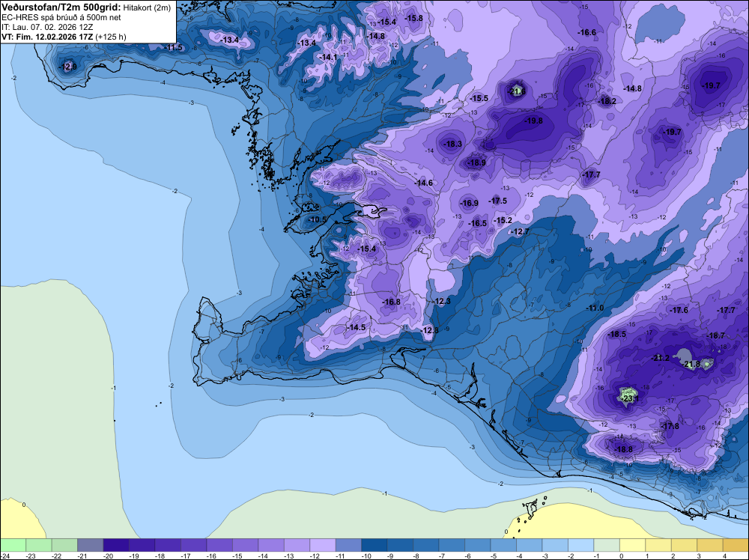749x560 pixels.
Task: Click the -14.1 temperature label
Action: coord(328,57)
